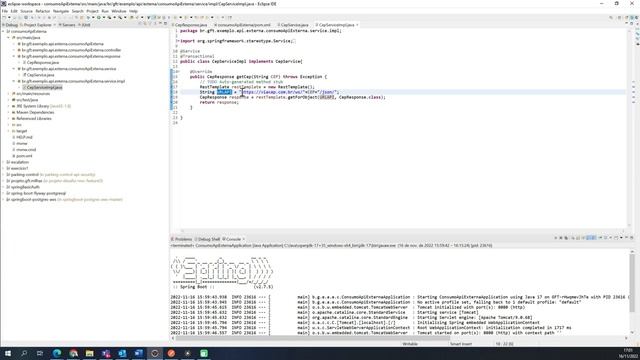Image resolution: width=640 pixels, height=360 pixels.
Task: Select the Console tab
Action: (233, 239)
